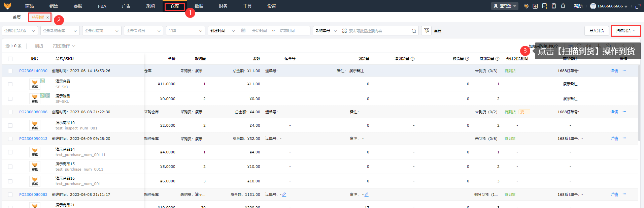Viewport: 644px width, 208px height.
Task: Click the 开始时间 date input field
Action: pyautogui.click(x=259, y=31)
